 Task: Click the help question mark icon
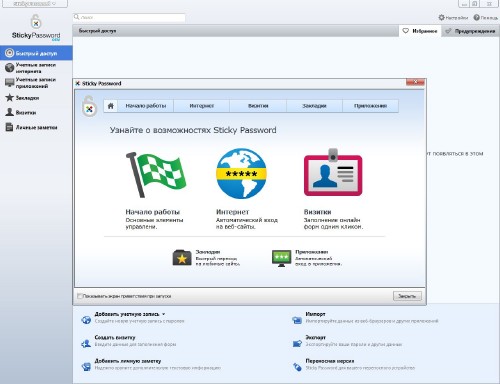coord(477,17)
